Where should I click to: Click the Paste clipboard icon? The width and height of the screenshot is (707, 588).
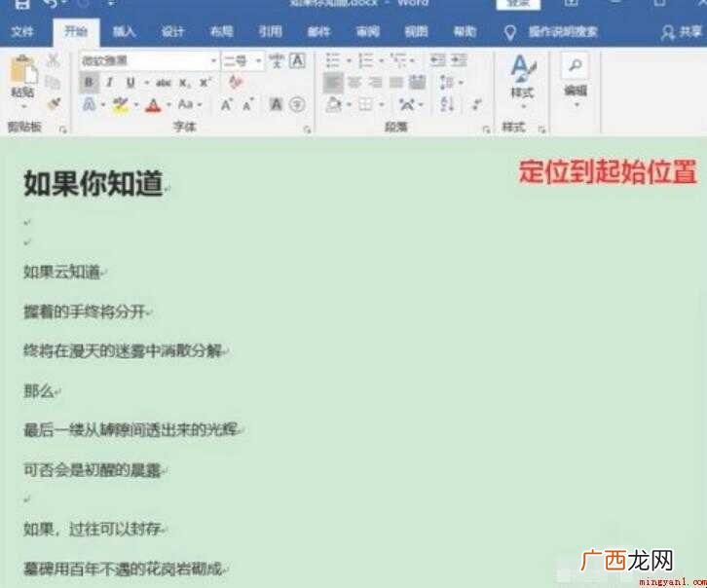(23, 69)
